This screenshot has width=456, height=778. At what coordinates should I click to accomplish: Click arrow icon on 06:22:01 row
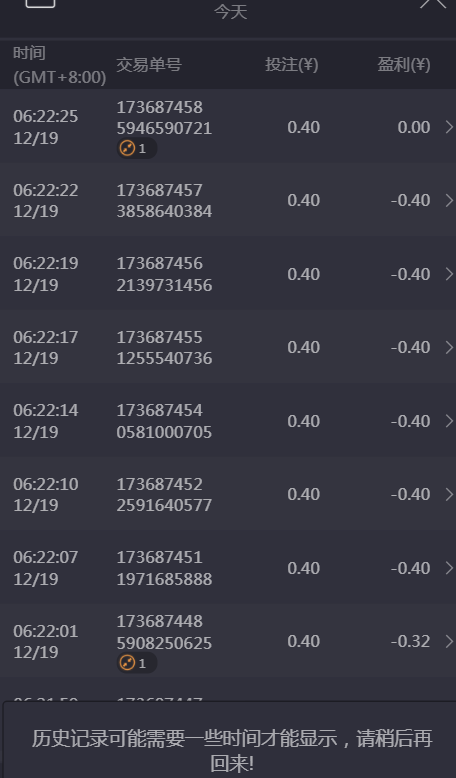[449, 641]
